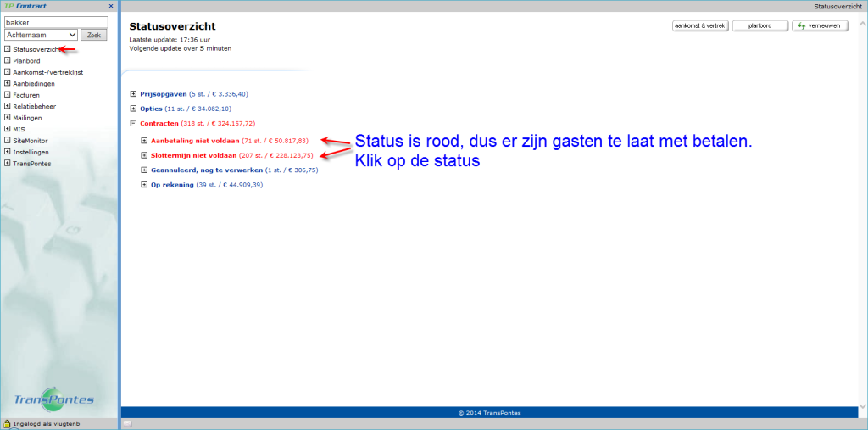
Task: Open the planbord button at top right
Action: pyautogui.click(x=759, y=26)
